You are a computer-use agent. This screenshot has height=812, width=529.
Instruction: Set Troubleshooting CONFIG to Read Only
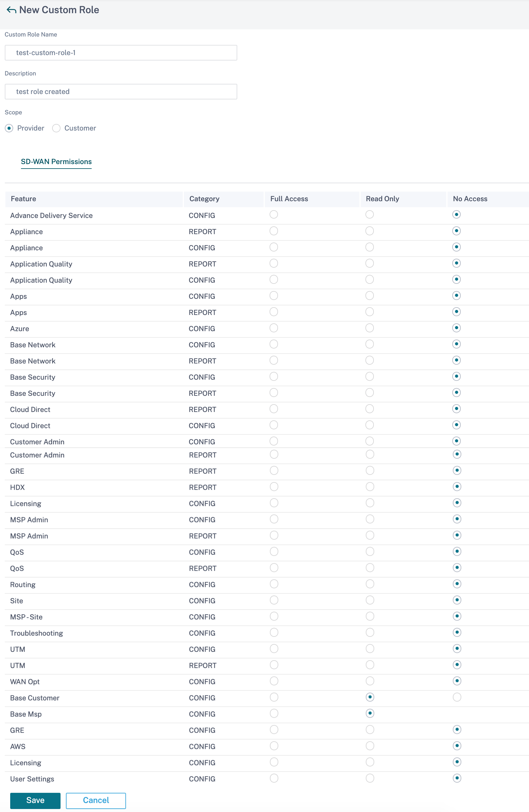coord(370,633)
